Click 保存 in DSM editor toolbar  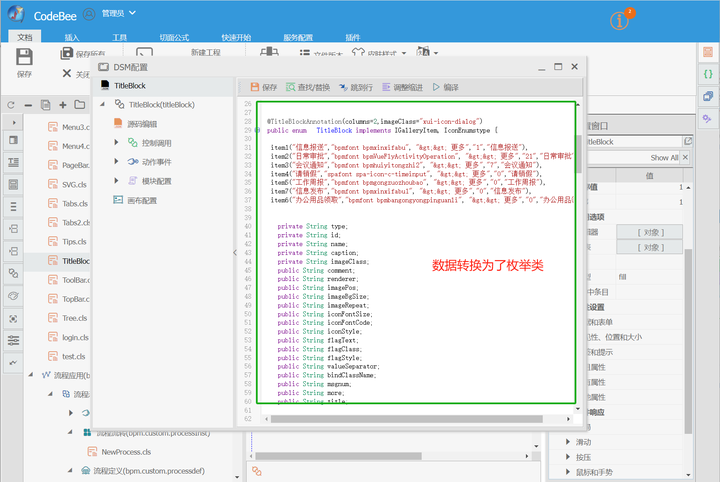(x=264, y=87)
